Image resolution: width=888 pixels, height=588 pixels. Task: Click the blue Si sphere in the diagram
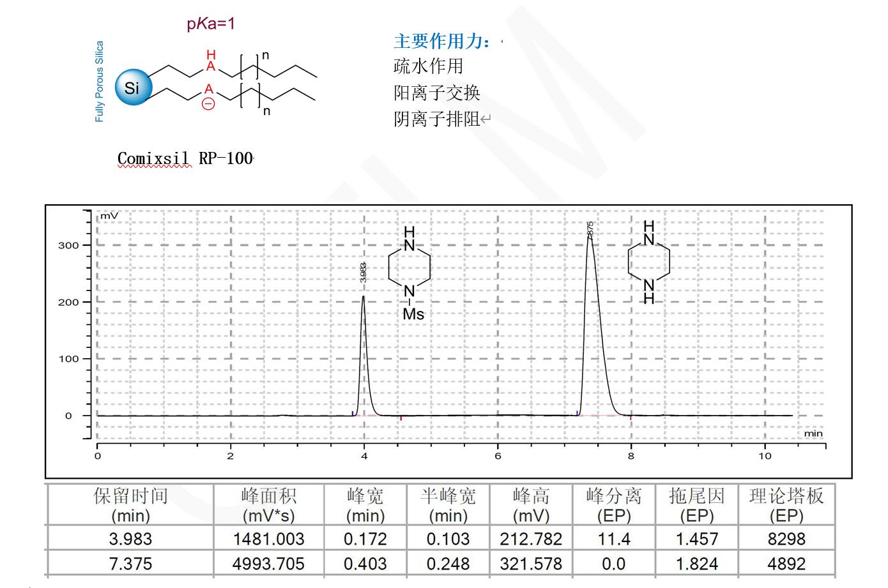[x=132, y=87]
